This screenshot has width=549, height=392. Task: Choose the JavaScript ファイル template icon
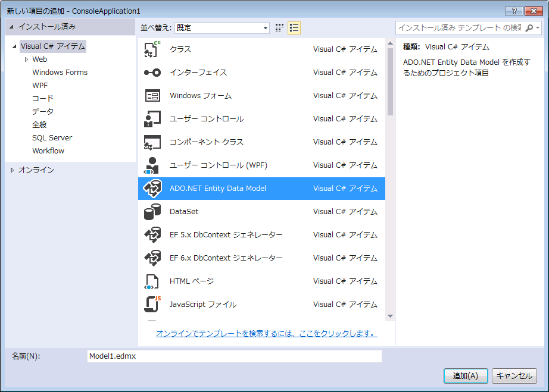tap(152, 305)
